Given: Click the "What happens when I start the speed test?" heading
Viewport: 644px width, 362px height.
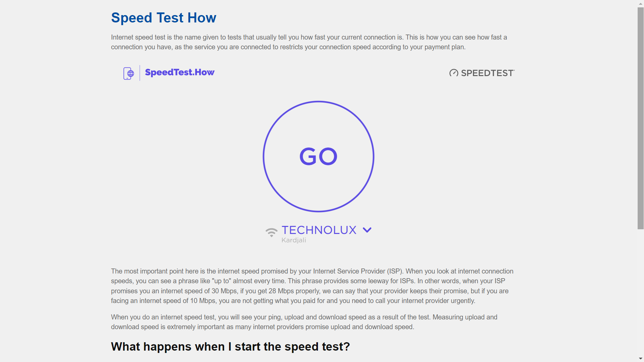Looking at the screenshot, I should (230, 347).
